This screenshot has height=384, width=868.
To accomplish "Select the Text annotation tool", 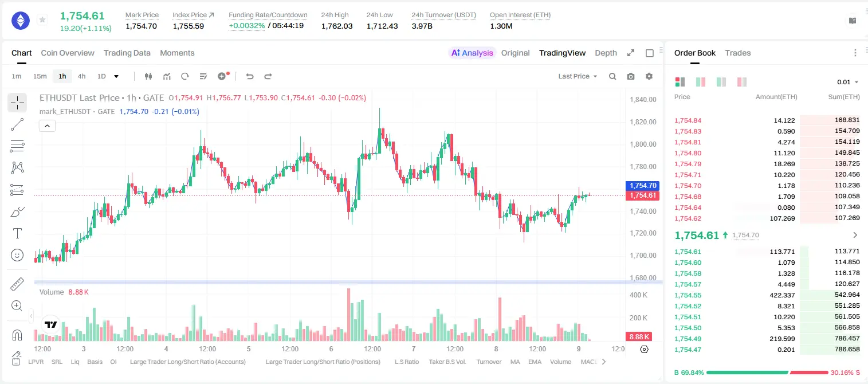I will [17, 233].
